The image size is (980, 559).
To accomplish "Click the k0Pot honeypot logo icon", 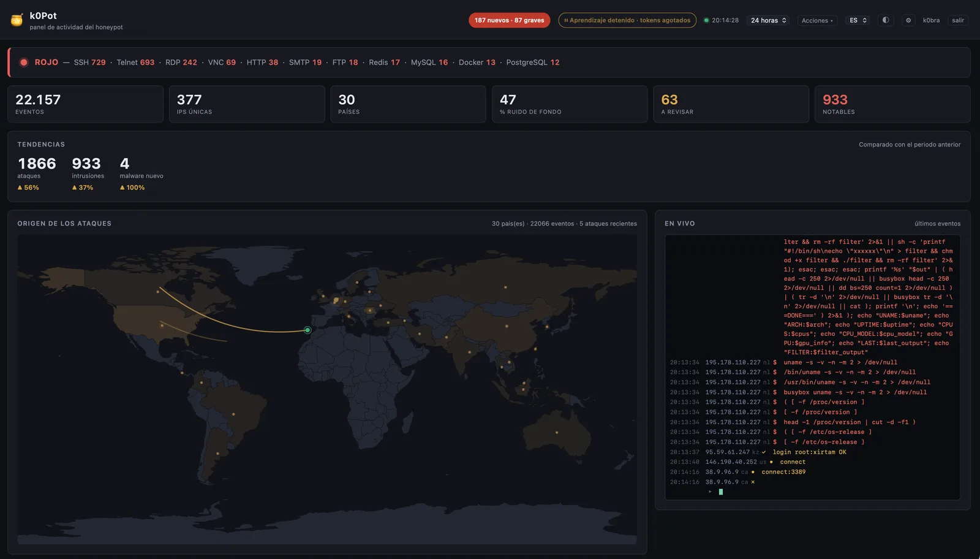I will click(17, 20).
